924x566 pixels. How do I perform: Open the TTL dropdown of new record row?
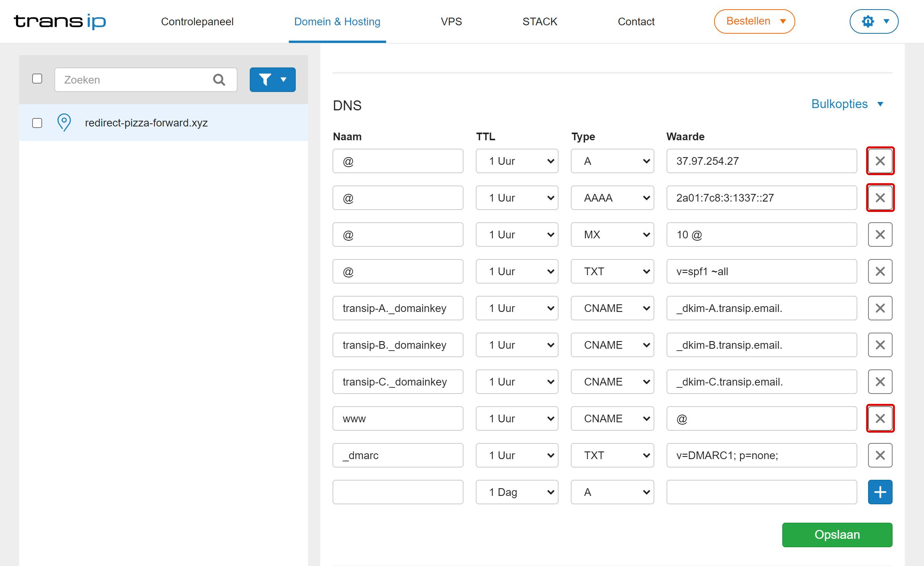coord(517,492)
